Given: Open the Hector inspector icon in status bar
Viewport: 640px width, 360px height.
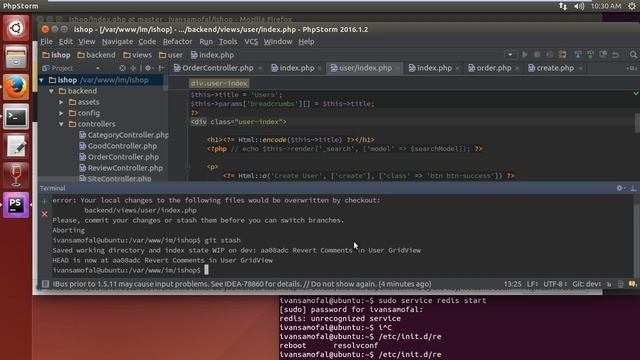Looking at the screenshot, I should pos(621,284).
